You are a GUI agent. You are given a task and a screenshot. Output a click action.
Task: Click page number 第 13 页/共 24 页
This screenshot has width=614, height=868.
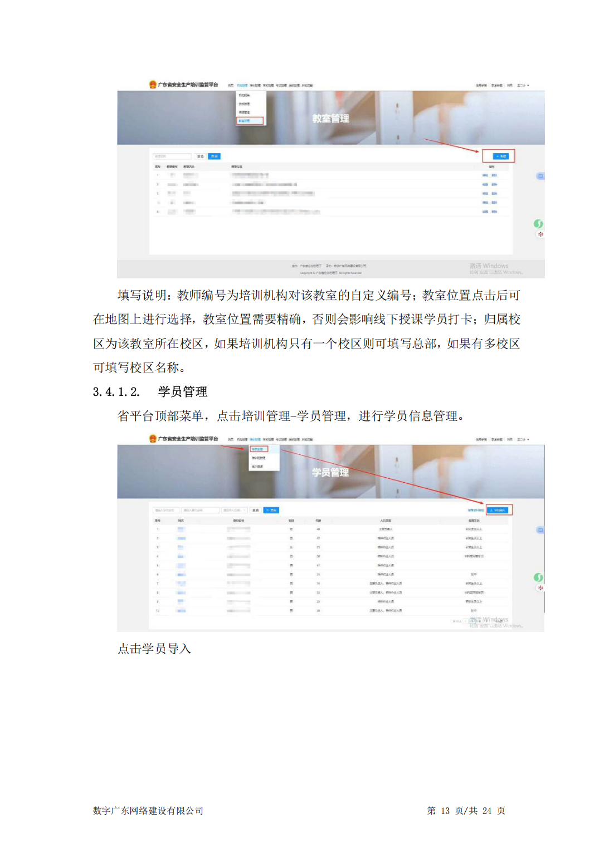(x=466, y=811)
